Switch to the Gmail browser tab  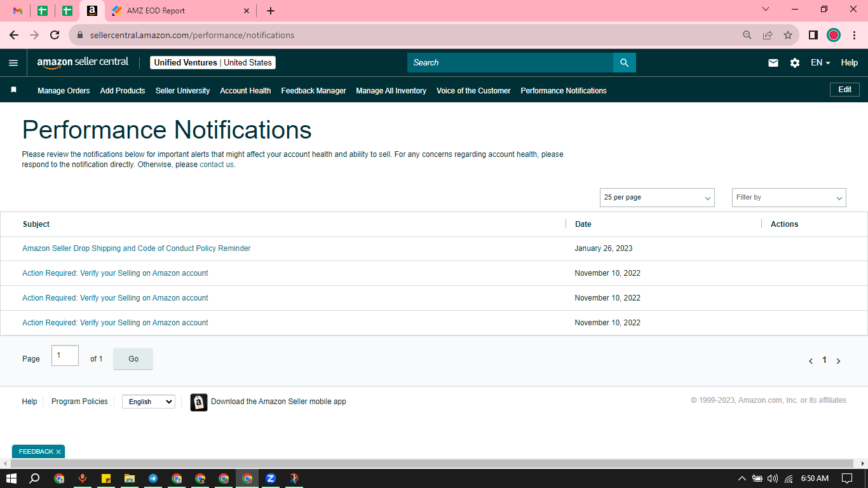[18, 11]
